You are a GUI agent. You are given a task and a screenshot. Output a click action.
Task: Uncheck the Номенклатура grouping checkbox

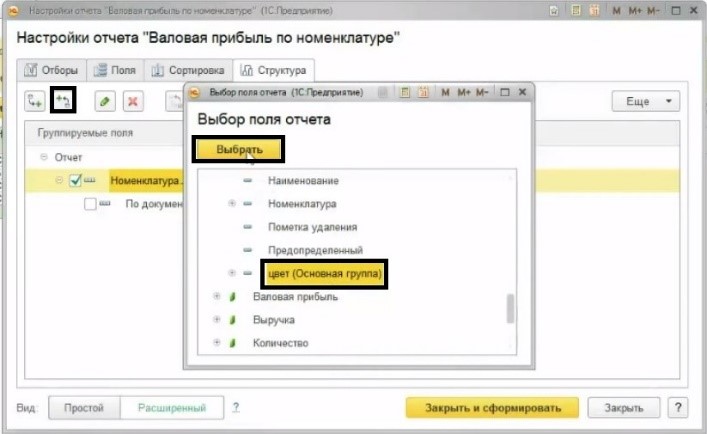point(75,182)
